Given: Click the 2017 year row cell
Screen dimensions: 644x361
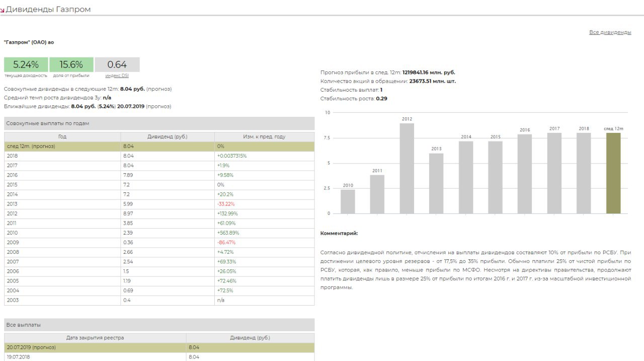Looking at the screenshot, I should pyautogui.click(x=62, y=166).
